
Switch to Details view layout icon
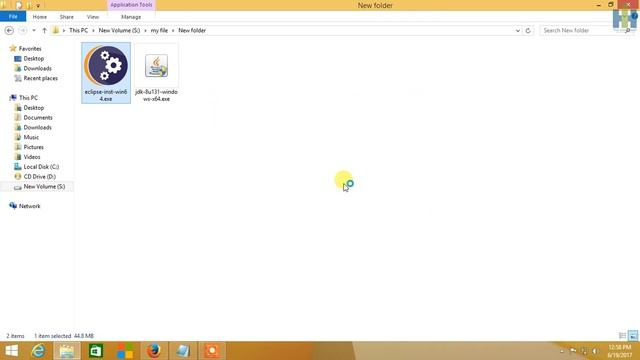click(x=622, y=336)
